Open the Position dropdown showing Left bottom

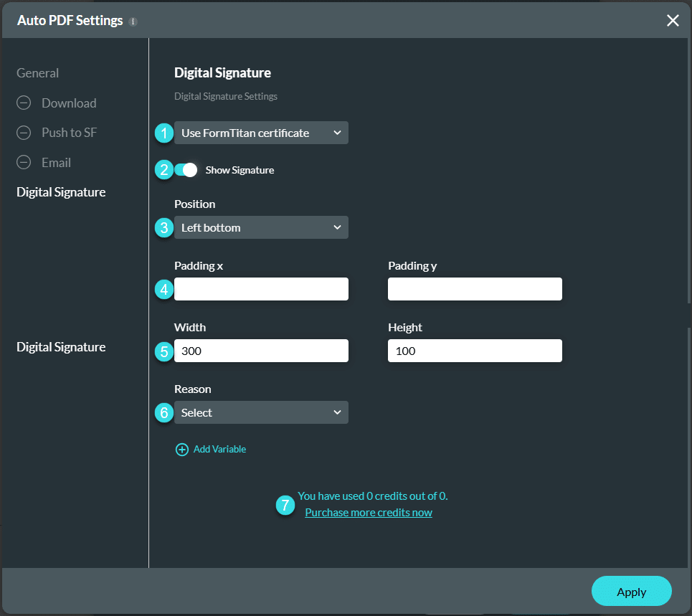(x=261, y=227)
